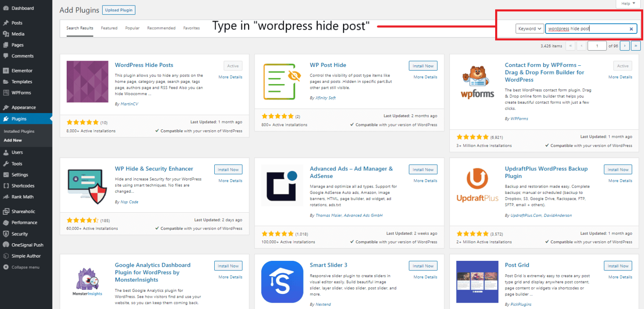
Task: Click the WordPress Hide Posts purple thumbnail
Action: (x=88, y=82)
